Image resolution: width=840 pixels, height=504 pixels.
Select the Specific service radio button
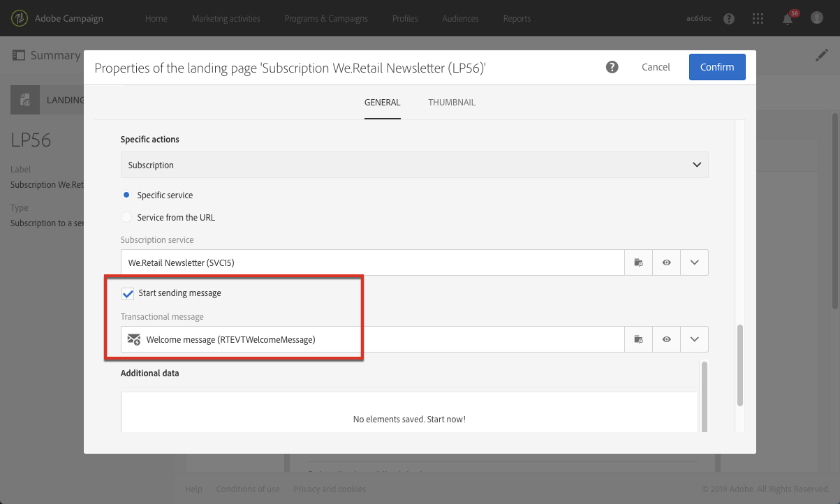126,195
